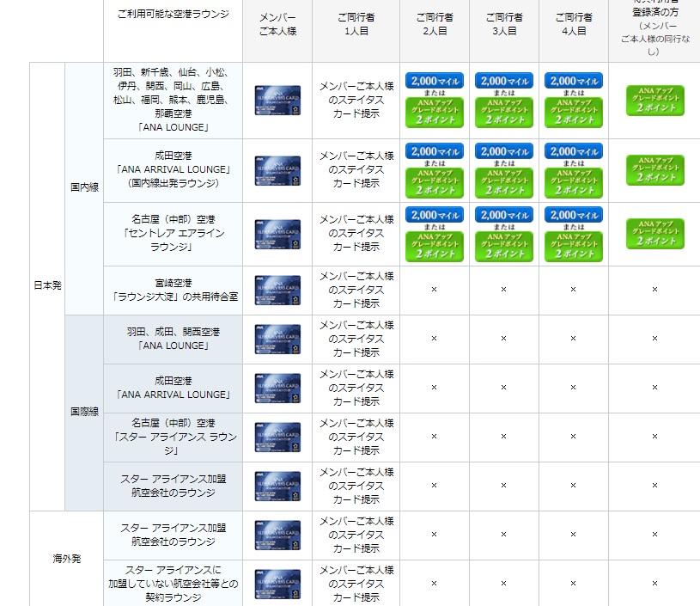
Task: Click 名古屋 スター アライアンス ラウンジ text
Action: click(173, 437)
